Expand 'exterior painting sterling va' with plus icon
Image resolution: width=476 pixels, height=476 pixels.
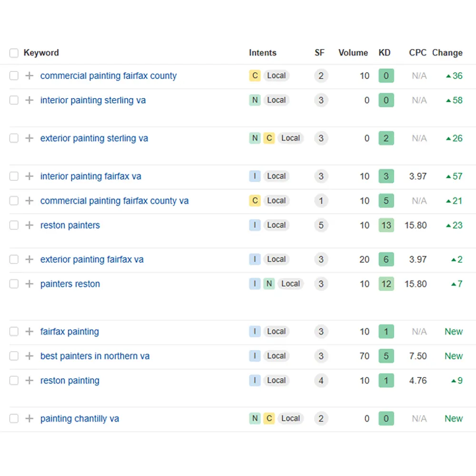pyautogui.click(x=30, y=139)
